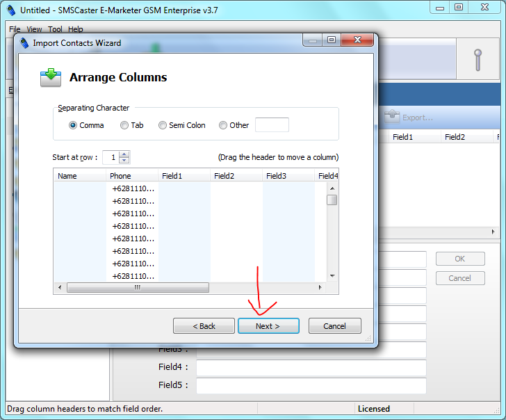Open the File menu
The width and height of the screenshot is (506, 420).
(15, 29)
